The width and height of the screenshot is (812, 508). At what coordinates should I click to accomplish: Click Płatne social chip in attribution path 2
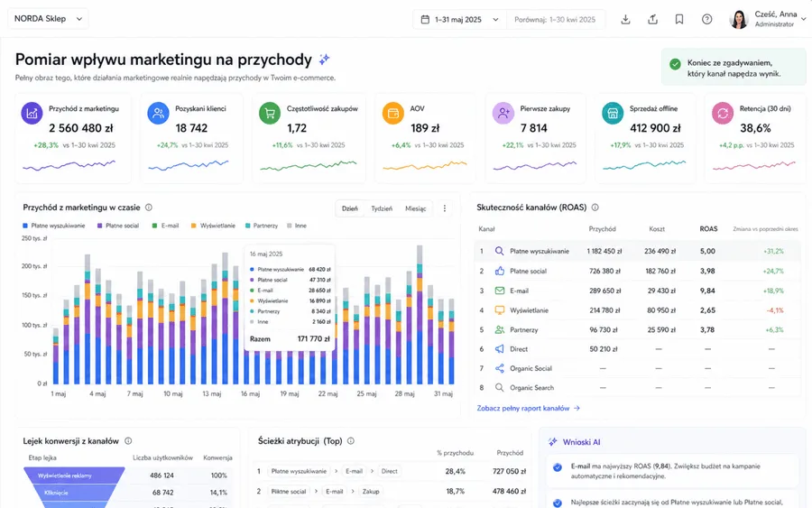[x=289, y=492]
